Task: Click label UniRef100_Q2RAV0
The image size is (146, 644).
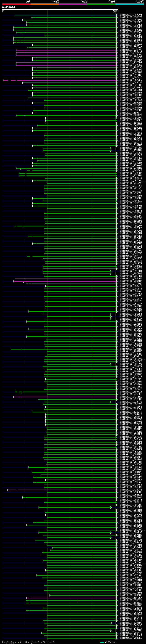Action: 131,50
